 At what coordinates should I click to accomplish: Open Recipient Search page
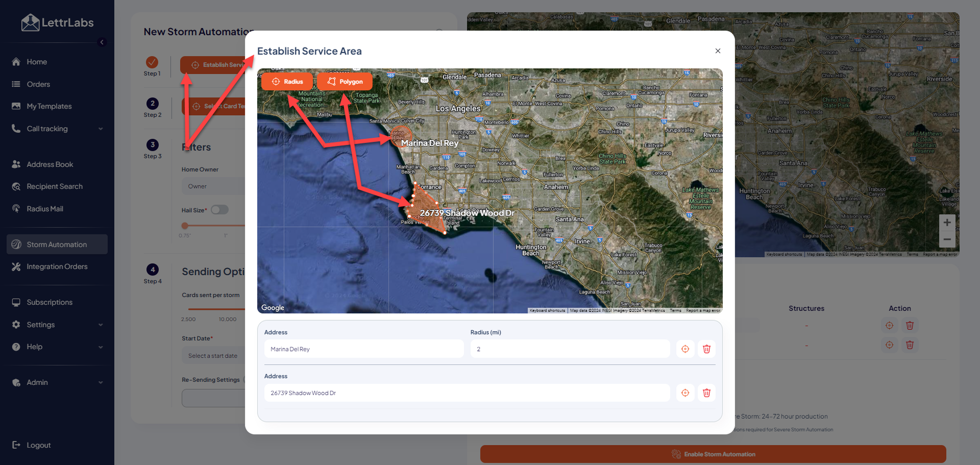(55, 187)
